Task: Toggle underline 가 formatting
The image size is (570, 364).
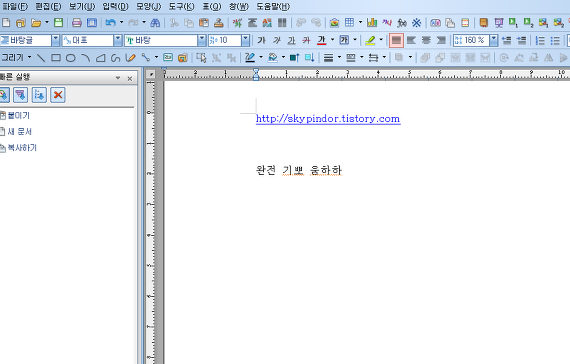Action: [x=292, y=40]
